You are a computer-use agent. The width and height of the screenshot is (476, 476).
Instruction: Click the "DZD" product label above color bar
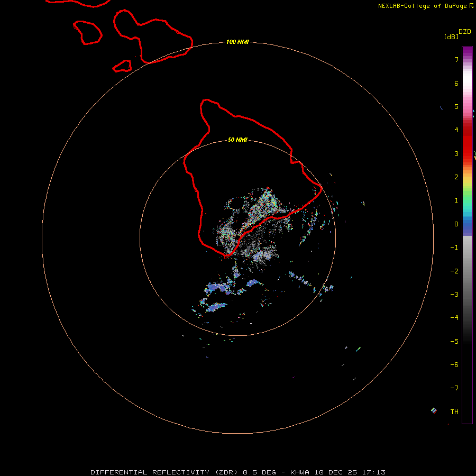coord(465,32)
